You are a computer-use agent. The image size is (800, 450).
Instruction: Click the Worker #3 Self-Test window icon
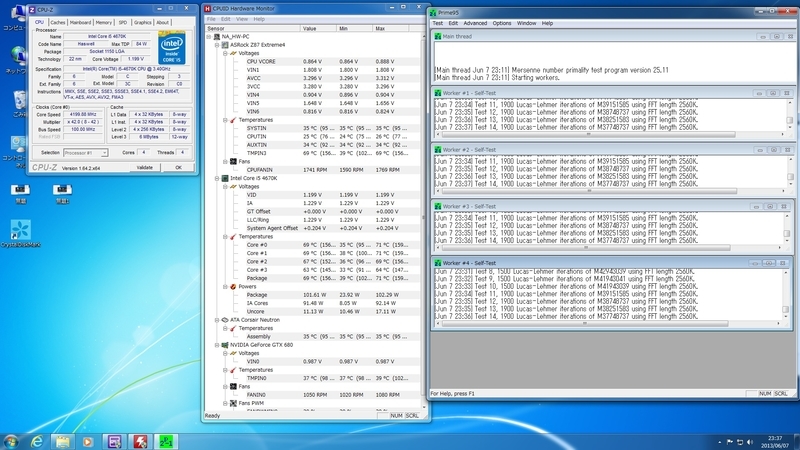click(x=437, y=206)
